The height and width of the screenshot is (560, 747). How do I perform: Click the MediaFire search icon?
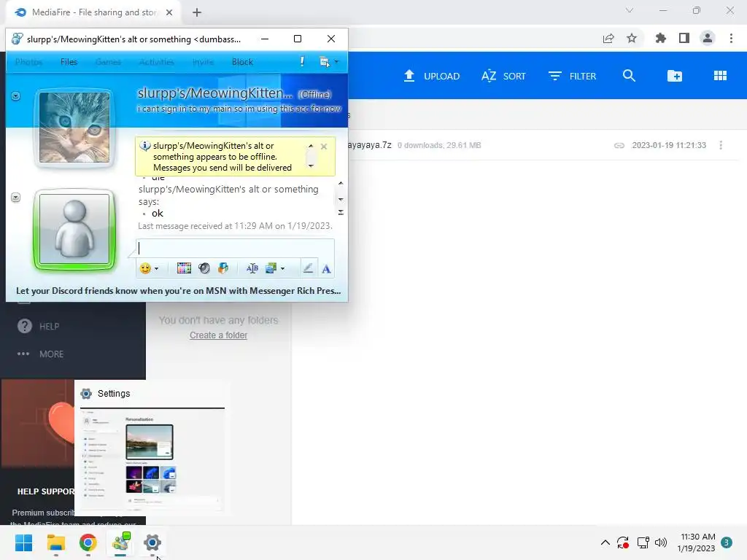(629, 76)
